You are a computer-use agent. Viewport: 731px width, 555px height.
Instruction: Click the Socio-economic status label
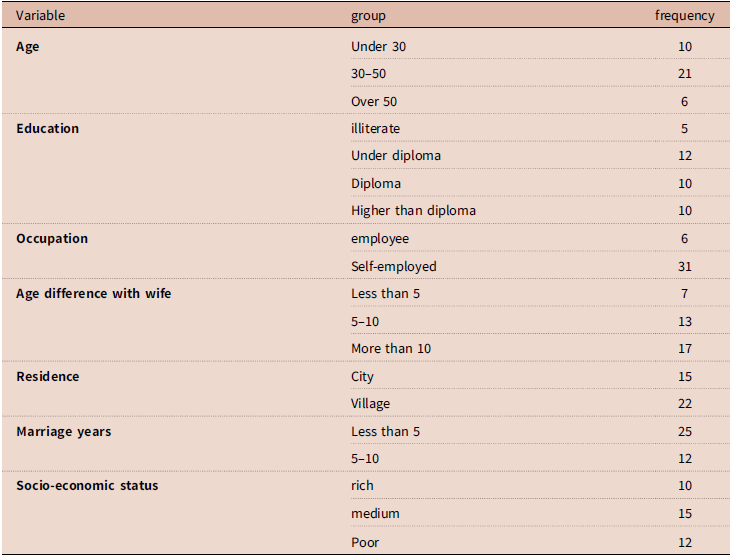87,486
